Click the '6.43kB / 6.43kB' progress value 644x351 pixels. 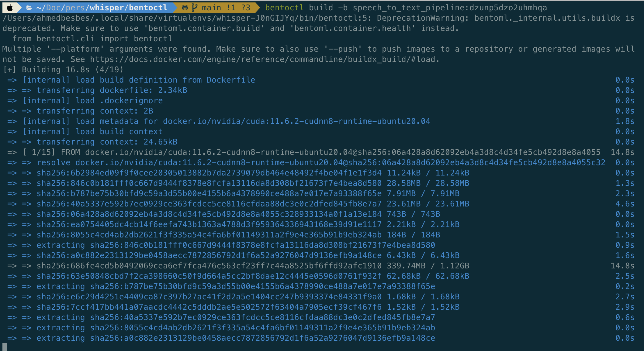coord(423,255)
